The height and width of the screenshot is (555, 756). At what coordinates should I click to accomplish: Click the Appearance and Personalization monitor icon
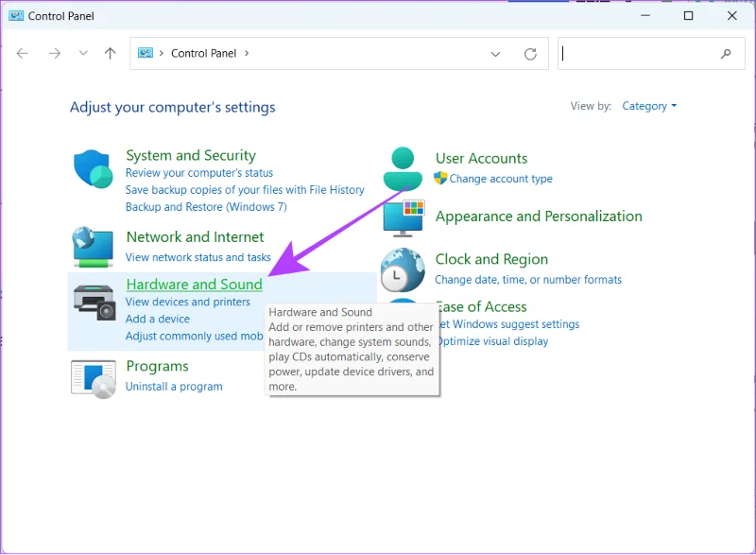tap(404, 218)
